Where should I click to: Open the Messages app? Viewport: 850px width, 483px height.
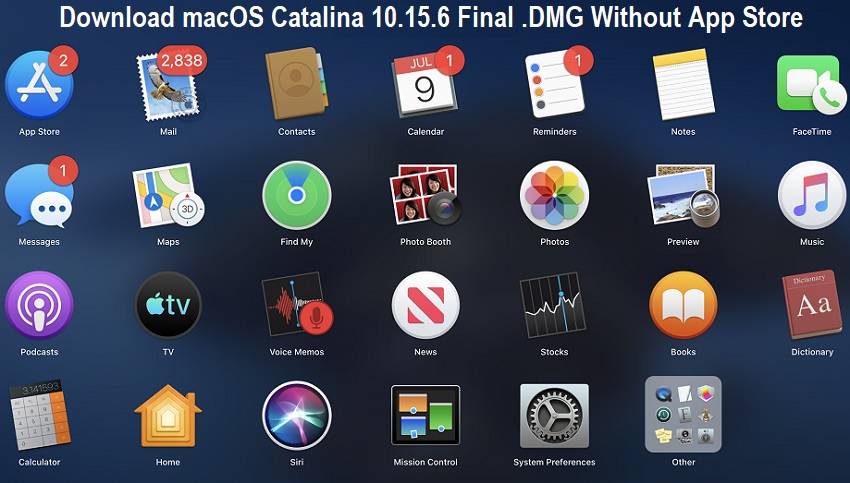40,194
